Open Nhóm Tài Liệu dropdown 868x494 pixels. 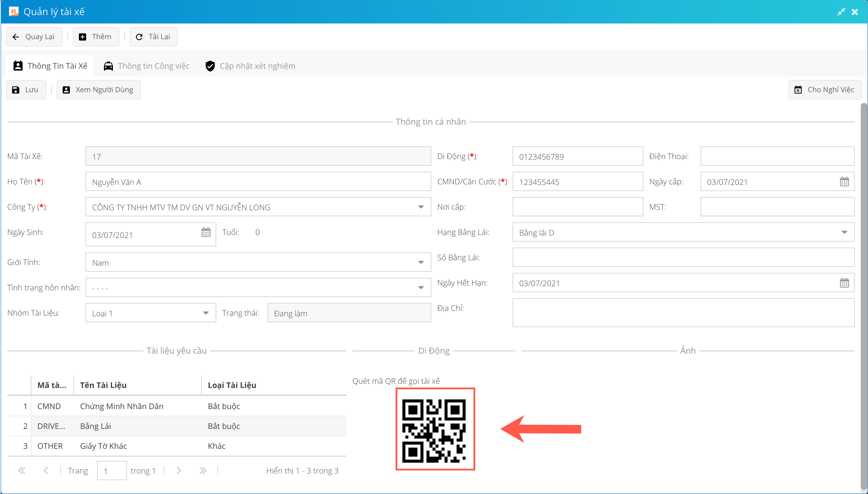tap(205, 313)
